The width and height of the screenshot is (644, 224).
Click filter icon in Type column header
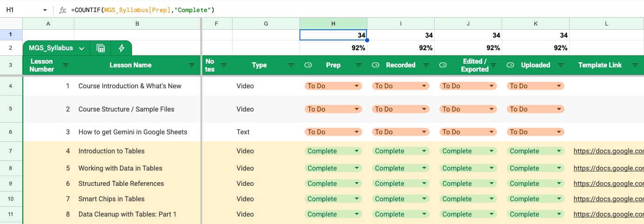tap(291, 66)
